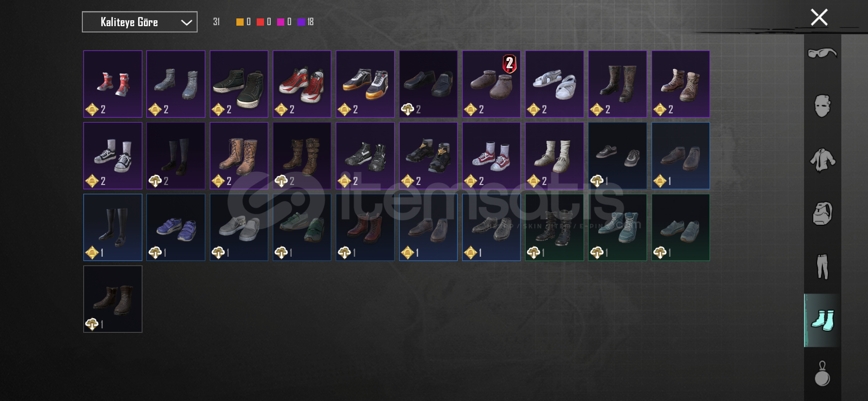Select the blue velcro sneakers
The image size is (868, 401).
[x=176, y=227]
